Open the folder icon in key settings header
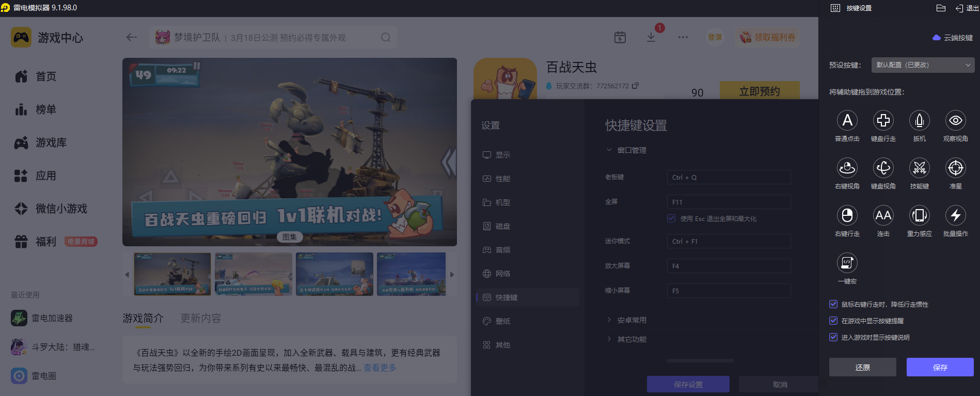980x396 pixels. (x=941, y=8)
